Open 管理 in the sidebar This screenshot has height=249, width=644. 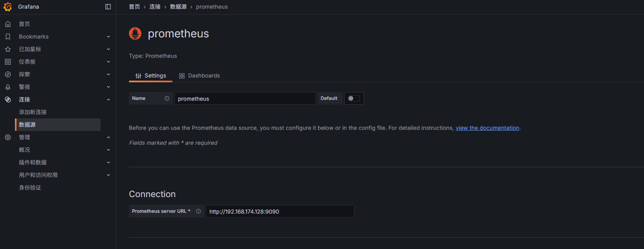24,137
